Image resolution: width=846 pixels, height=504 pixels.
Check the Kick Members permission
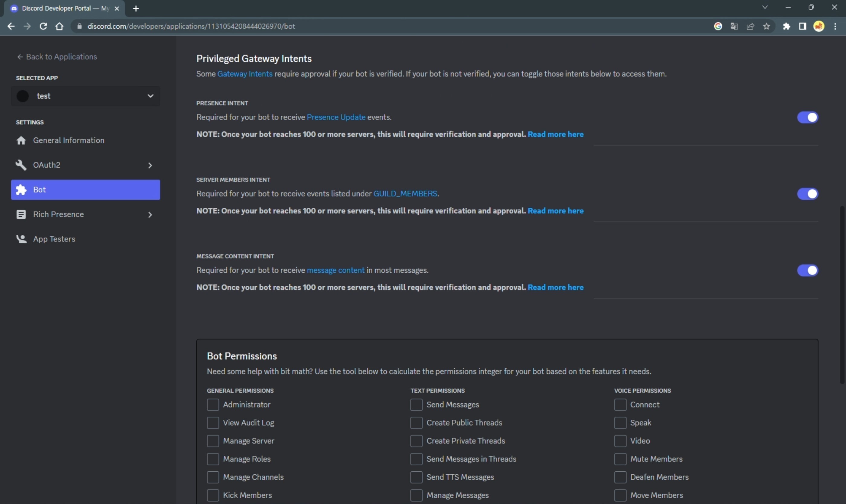(x=213, y=495)
